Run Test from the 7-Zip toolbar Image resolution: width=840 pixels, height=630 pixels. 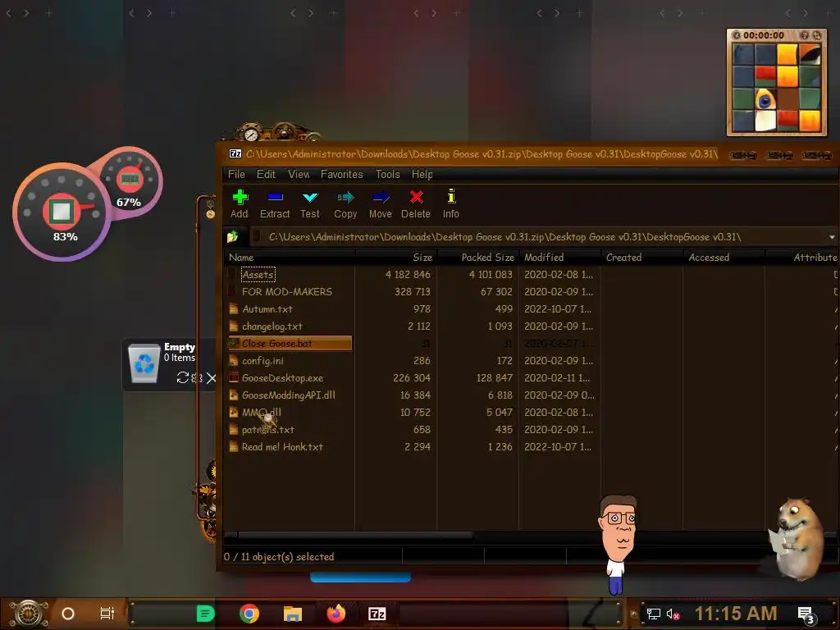[309, 204]
